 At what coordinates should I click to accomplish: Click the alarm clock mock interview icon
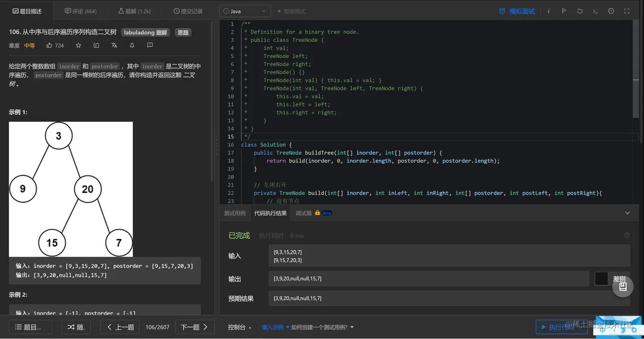point(502,11)
